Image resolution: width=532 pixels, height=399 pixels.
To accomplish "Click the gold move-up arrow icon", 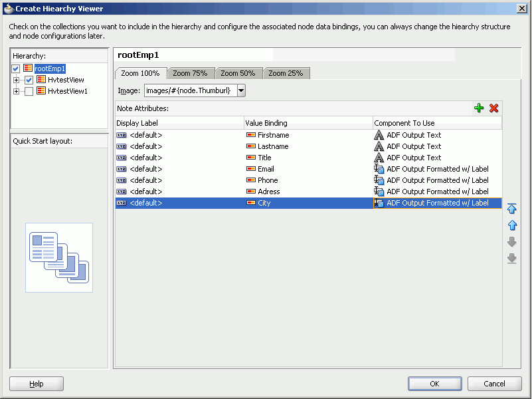I will click(x=511, y=225).
